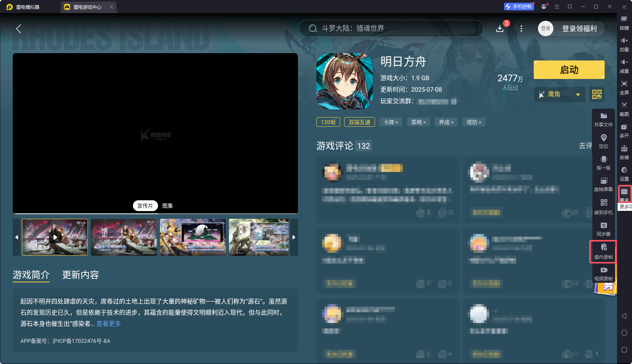This screenshot has height=364, width=632.
Task: Click the 更多 more-features icon in the sidebar
Action: [x=624, y=194]
